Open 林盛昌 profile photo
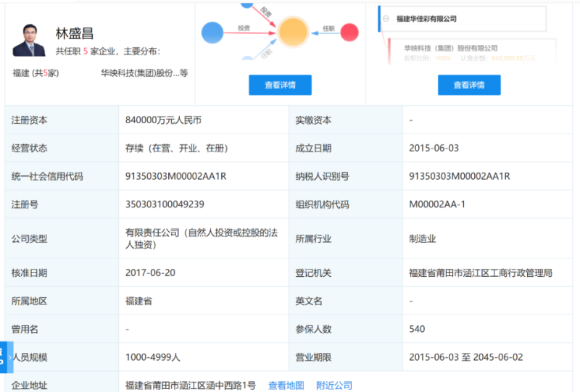Image resolution: width=580 pixels, height=392 pixels. pyautogui.click(x=29, y=41)
